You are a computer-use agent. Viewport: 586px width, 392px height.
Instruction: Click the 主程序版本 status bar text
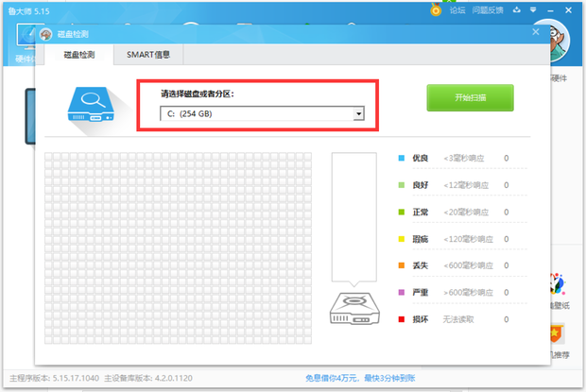pyautogui.click(x=54, y=378)
